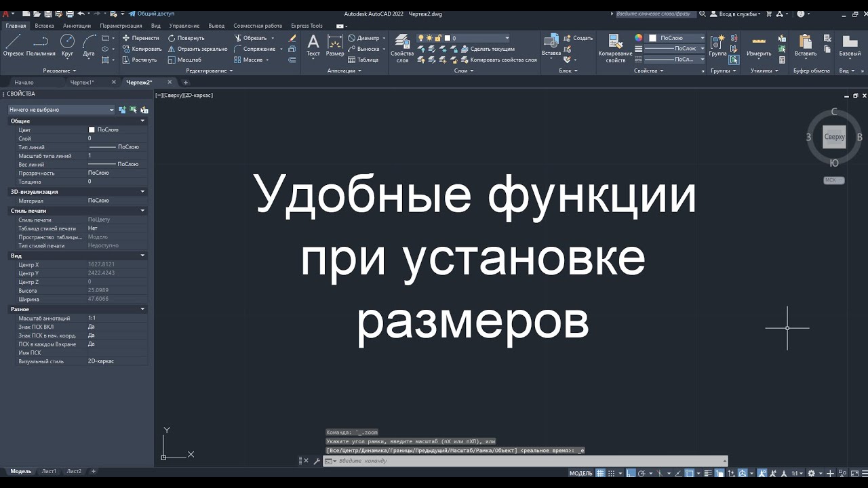This screenshot has height=488, width=868.
Task: Open the 'Ничего не выбрано' selection dropdown
Action: click(61, 110)
